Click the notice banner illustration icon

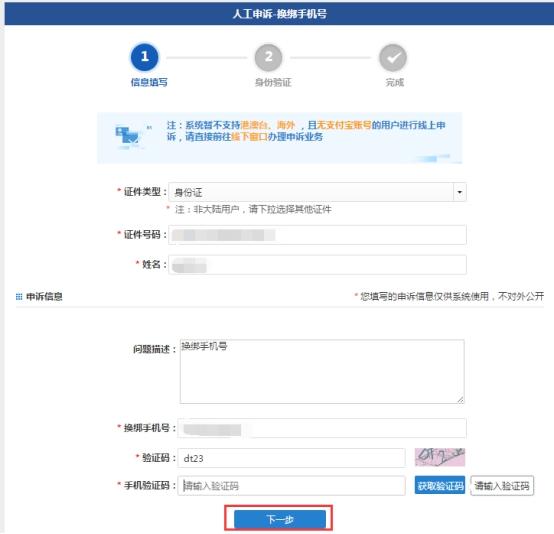tap(128, 136)
